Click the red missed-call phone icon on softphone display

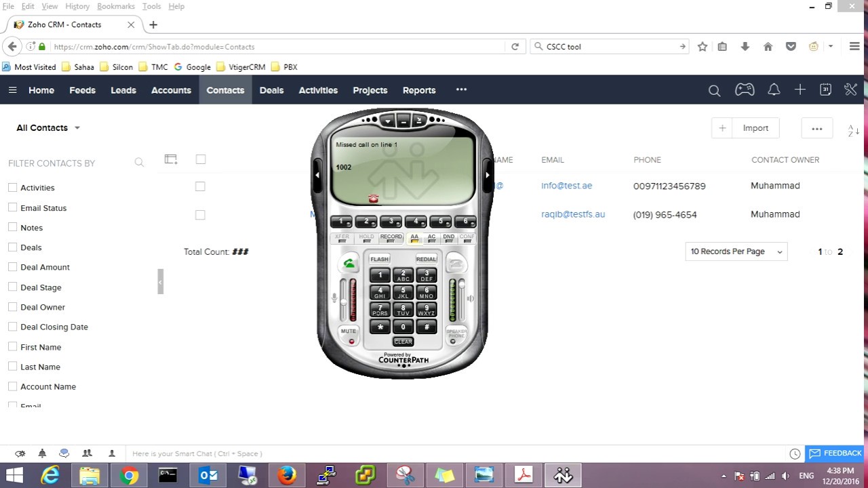point(373,199)
